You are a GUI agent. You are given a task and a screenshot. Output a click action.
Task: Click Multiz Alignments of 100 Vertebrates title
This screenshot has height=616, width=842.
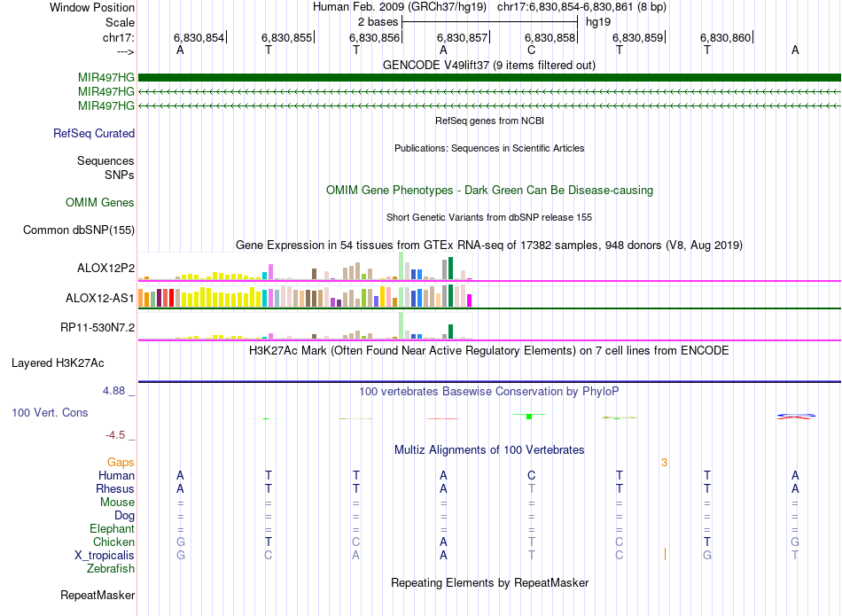(489, 450)
